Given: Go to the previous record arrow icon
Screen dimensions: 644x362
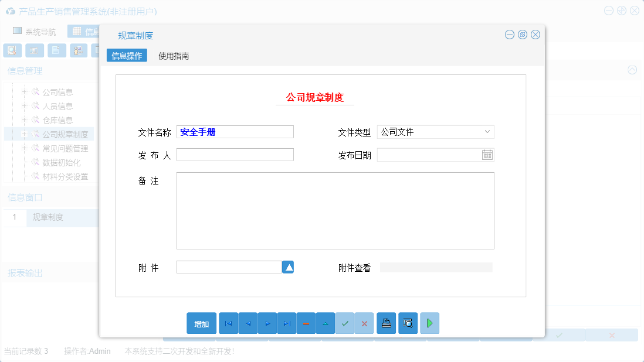Looking at the screenshot, I should (248, 323).
